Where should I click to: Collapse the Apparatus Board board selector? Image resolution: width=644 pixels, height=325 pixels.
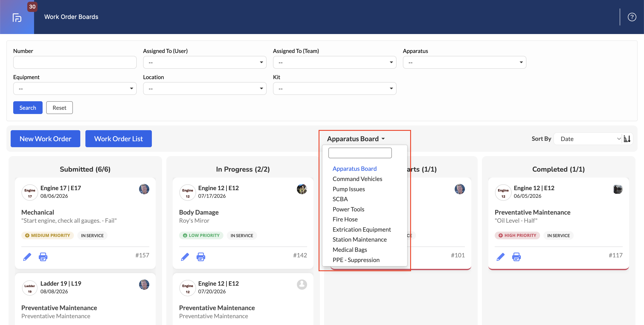pyautogui.click(x=356, y=139)
